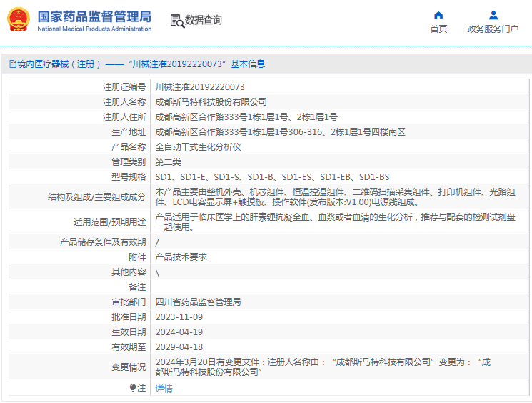Click the 有效期至 label
Image resolution: width=532 pixels, height=403 pixels.
point(129,347)
